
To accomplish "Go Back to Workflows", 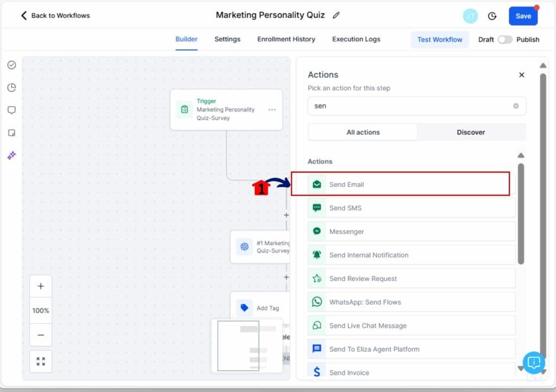I will pos(55,16).
